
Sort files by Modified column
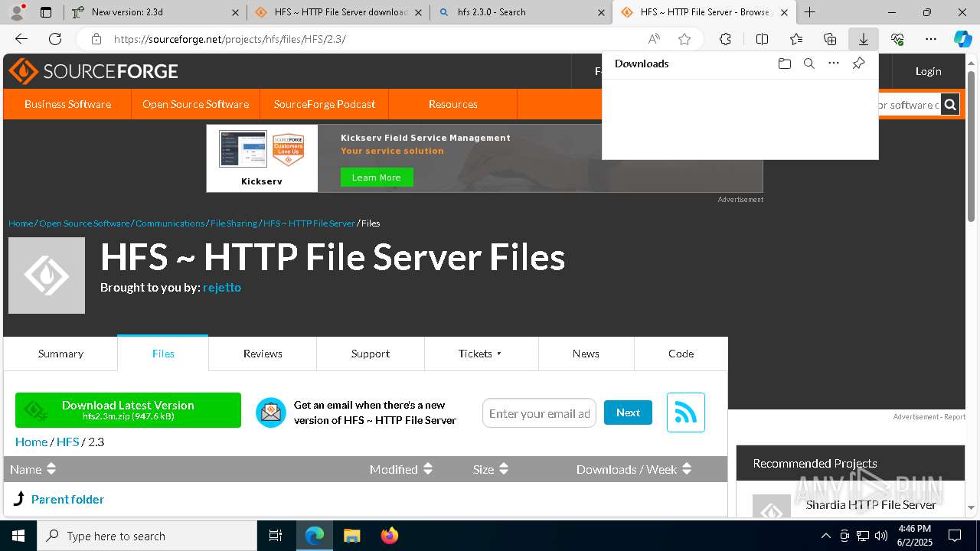click(401, 469)
